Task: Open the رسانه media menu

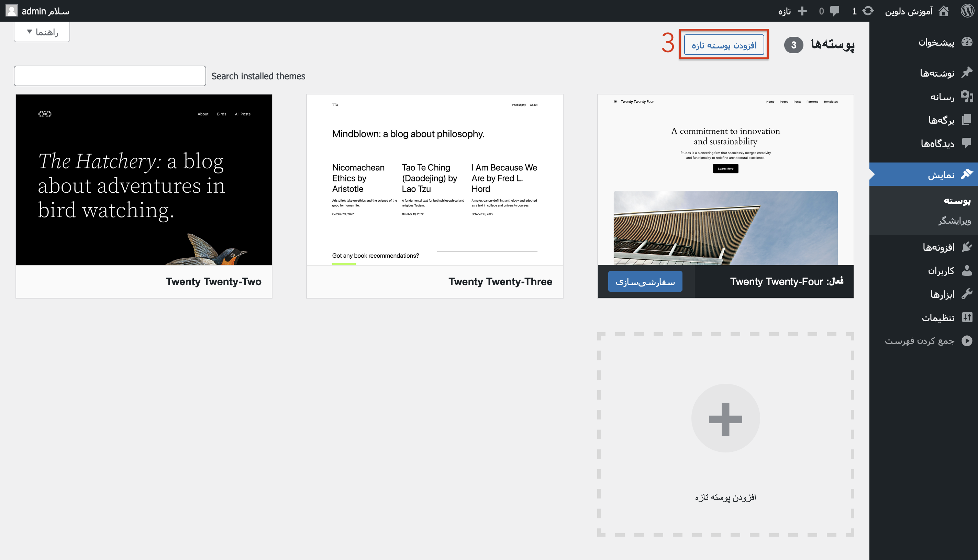Action: click(x=942, y=97)
